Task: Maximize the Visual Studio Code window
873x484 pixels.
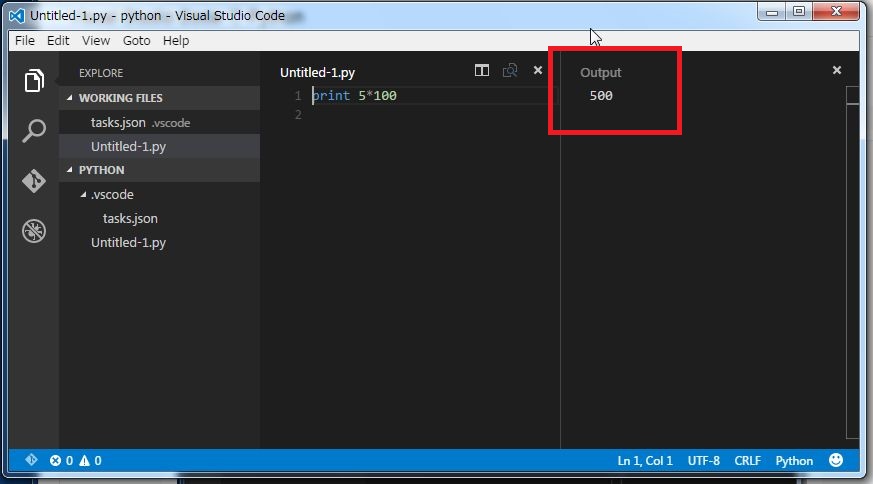Action: [799, 12]
